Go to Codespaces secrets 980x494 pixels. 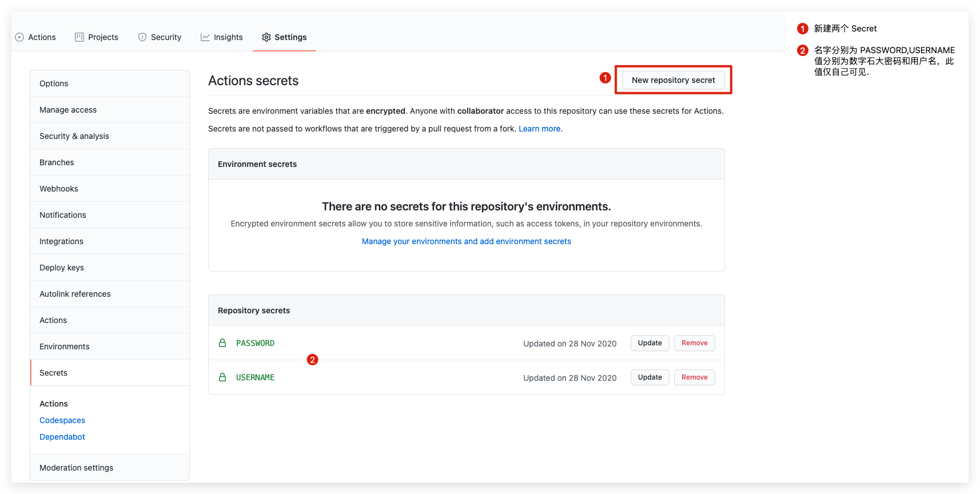[x=62, y=420]
